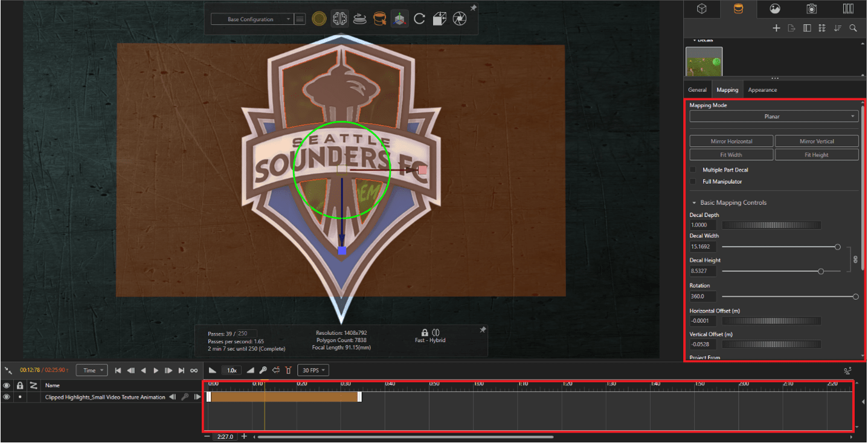Toggle lock dot on Clipped Highlights row
Viewport: 868px width, 443px height.
(20, 397)
